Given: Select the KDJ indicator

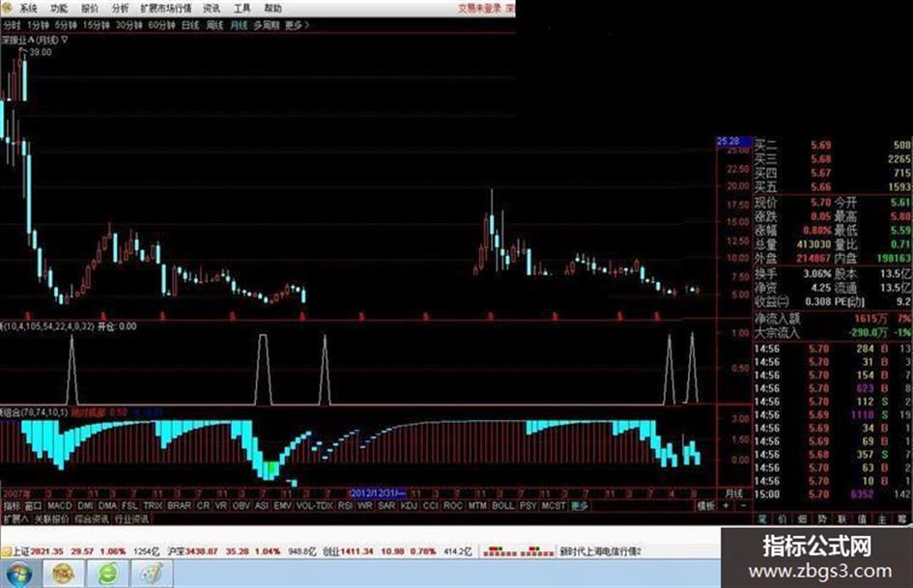Looking at the screenshot, I should click(409, 506).
